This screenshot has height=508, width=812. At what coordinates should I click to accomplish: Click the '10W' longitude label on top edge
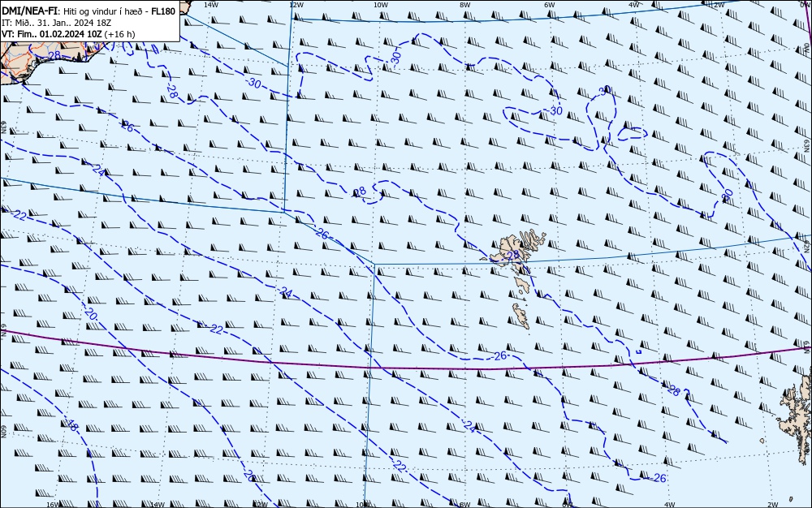tap(381, 5)
